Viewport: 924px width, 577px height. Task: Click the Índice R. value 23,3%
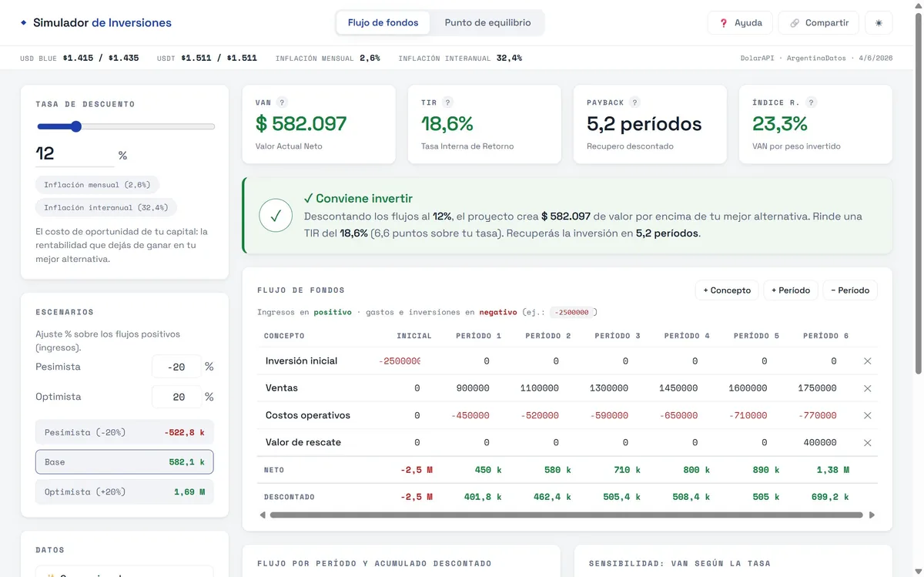click(780, 123)
